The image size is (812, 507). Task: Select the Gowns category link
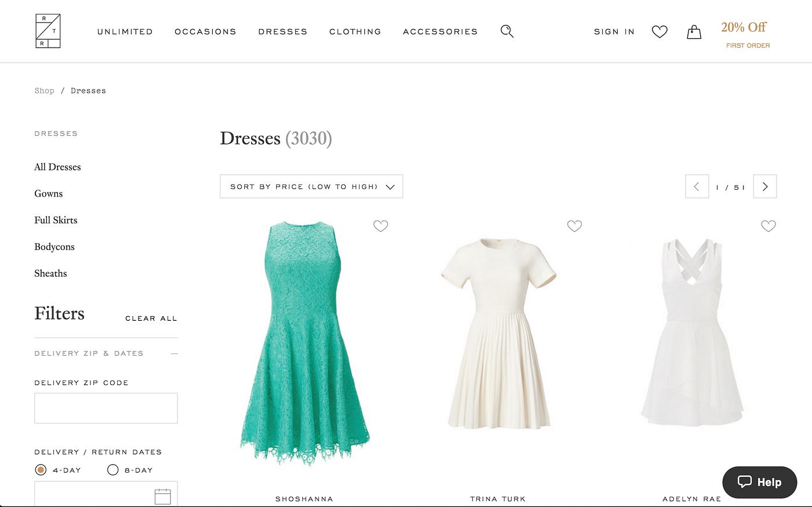pyautogui.click(x=48, y=193)
